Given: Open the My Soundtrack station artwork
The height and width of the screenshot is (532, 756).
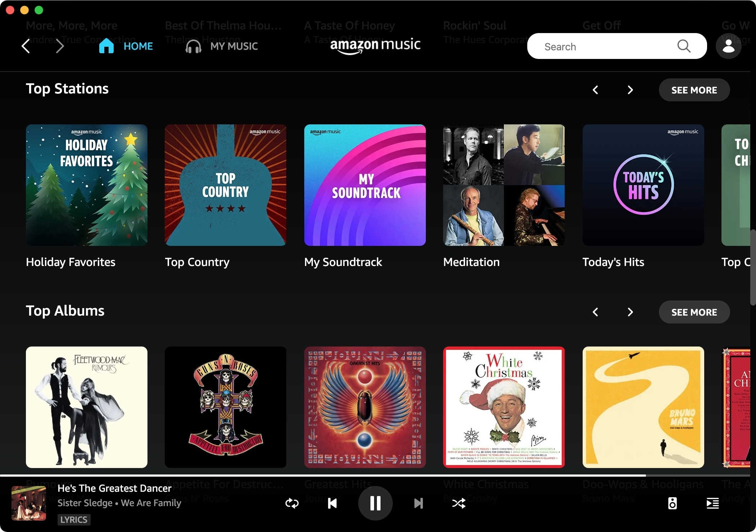Looking at the screenshot, I should (365, 185).
